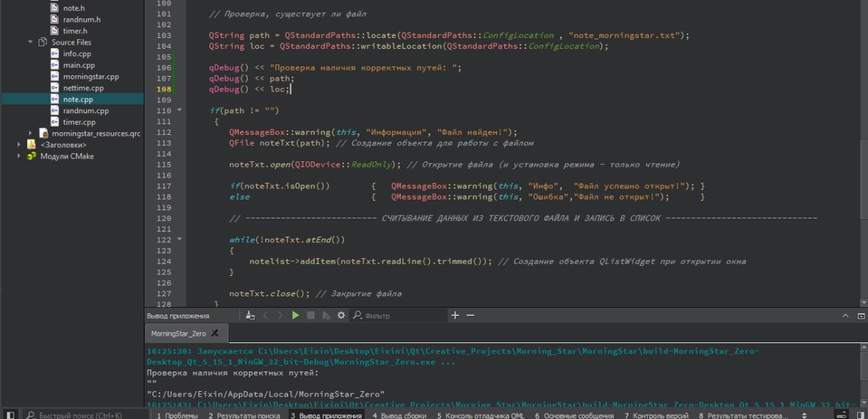The width and height of the screenshot is (868, 419).
Task: Zoom in output with plus icon
Action: point(455,315)
